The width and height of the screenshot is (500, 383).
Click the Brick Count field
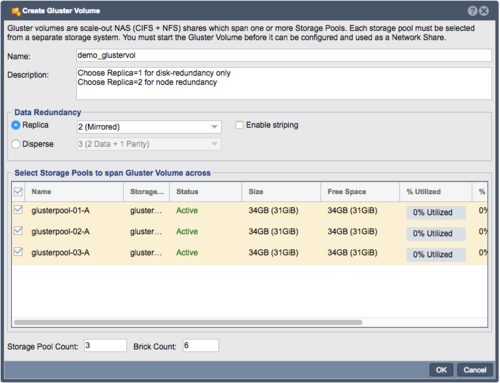coord(201,346)
